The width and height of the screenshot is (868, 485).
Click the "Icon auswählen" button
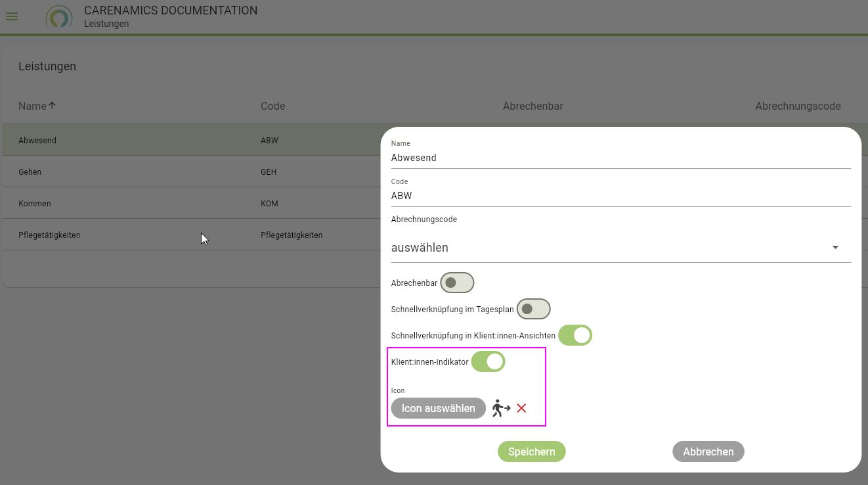coord(438,407)
